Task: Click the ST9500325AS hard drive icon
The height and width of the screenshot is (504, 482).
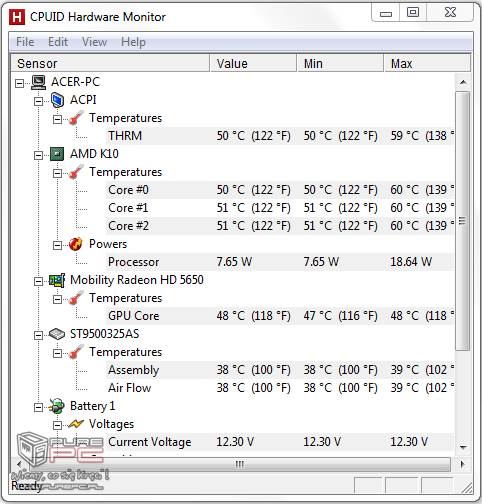Action: click(x=57, y=334)
